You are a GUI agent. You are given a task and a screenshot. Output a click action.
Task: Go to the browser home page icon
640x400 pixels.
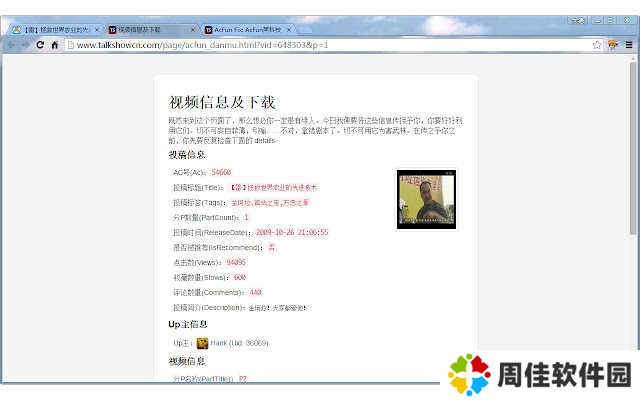coord(55,45)
